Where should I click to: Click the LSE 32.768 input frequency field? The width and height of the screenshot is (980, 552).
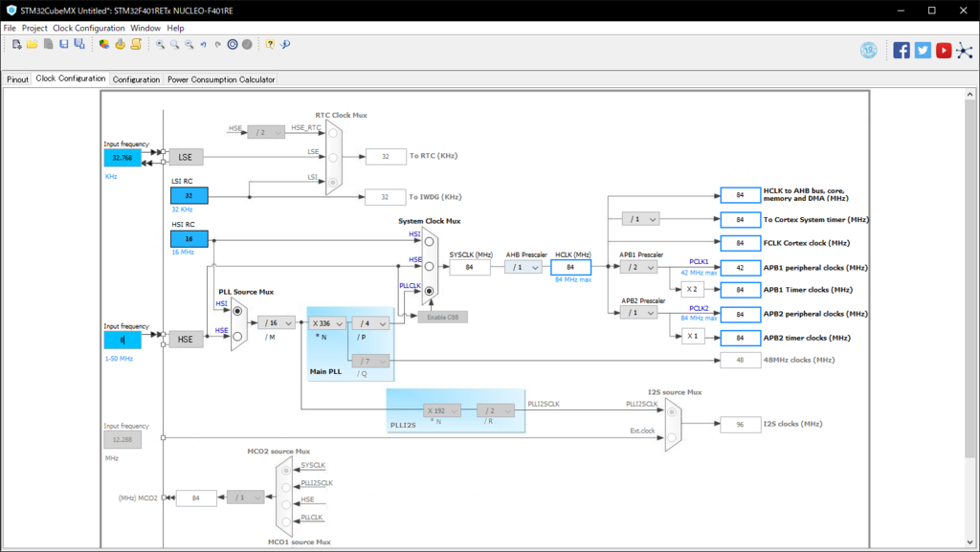[x=122, y=157]
